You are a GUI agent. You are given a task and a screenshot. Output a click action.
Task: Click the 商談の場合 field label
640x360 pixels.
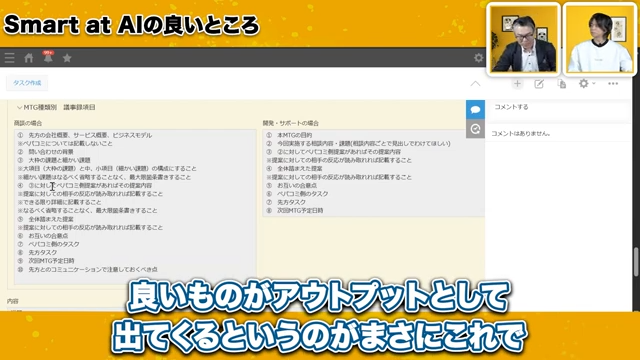pos(28,123)
